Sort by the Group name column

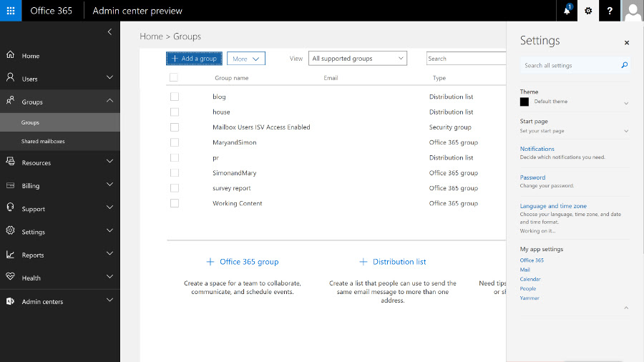pos(232,77)
